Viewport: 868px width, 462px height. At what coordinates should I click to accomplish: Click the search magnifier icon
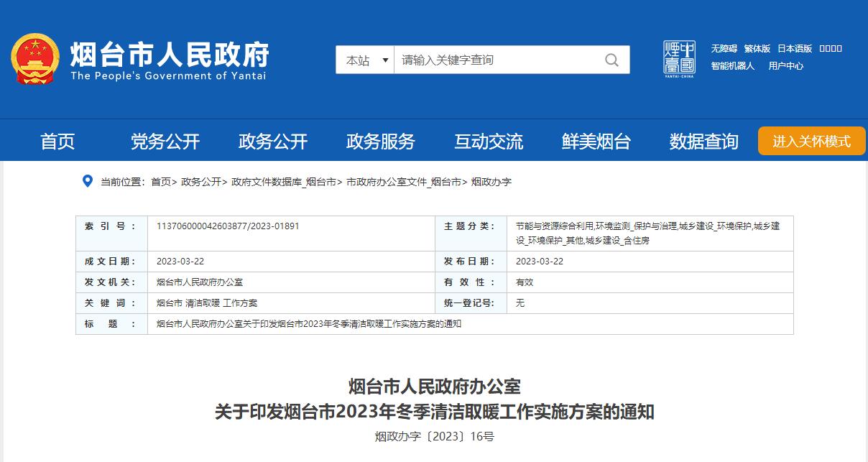point(611,60)
